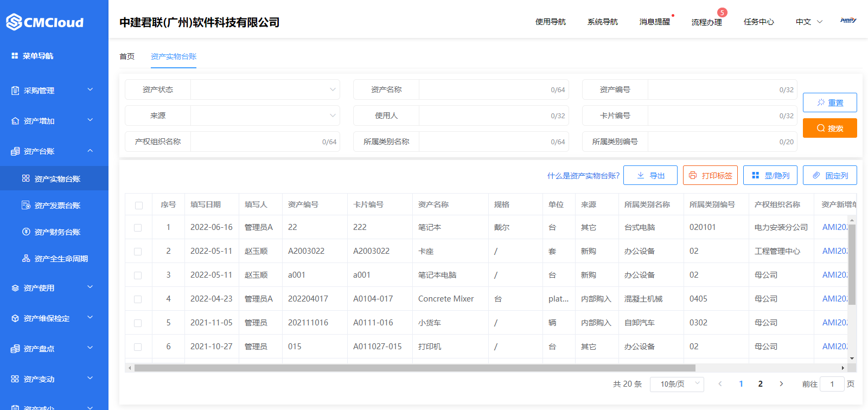Go to previous page arrow in pagination
This screenshot has height=410, width=868.
(x=720, y=383)
